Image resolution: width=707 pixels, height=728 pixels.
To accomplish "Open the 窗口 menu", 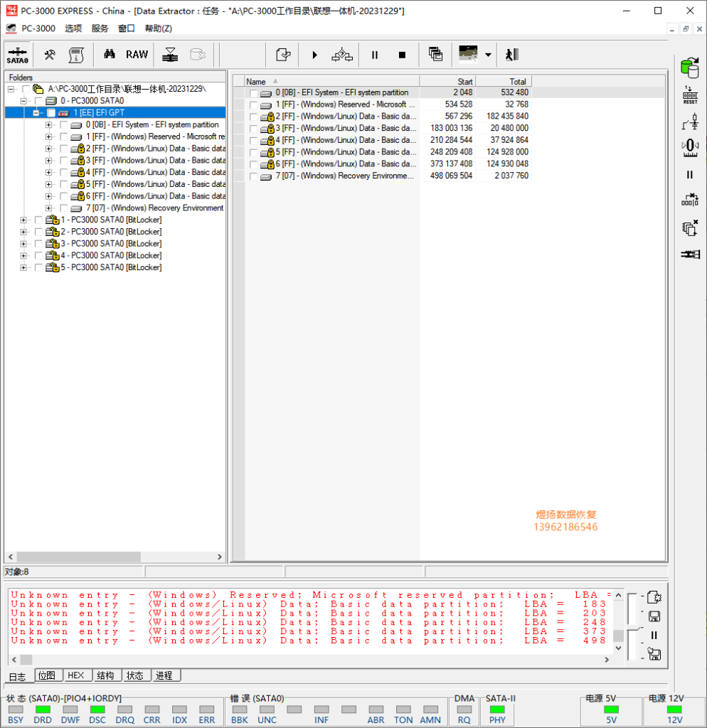I will point(127,28).
